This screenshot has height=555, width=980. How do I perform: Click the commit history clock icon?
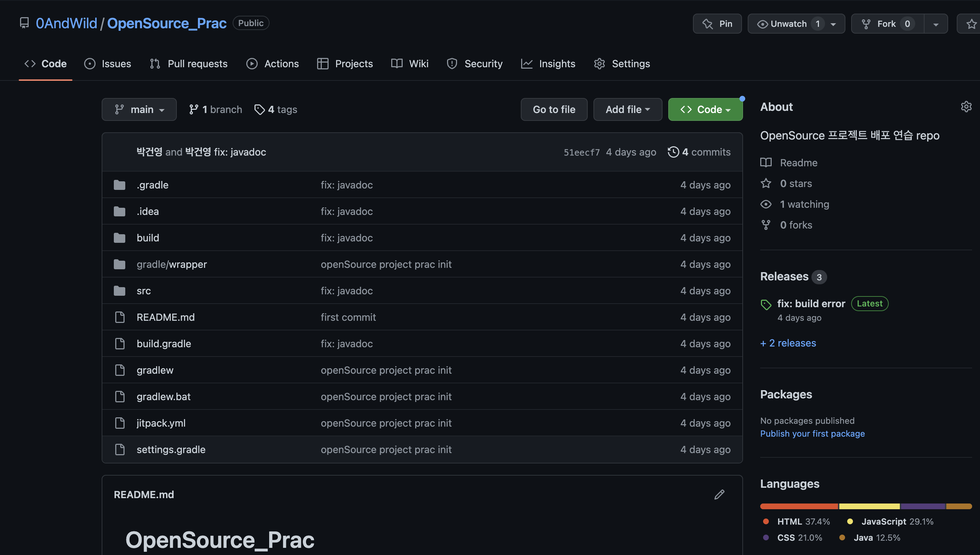(673, 152)
